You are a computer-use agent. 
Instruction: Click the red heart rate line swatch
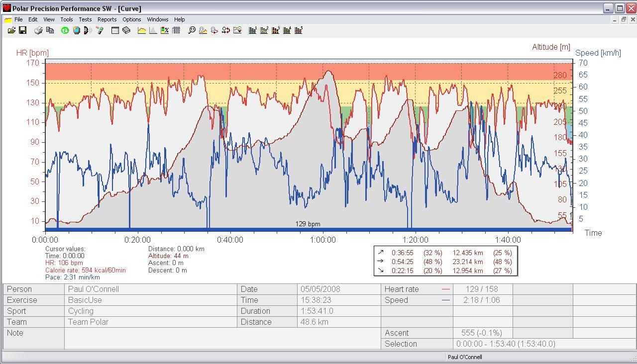[x=445, y=289]
